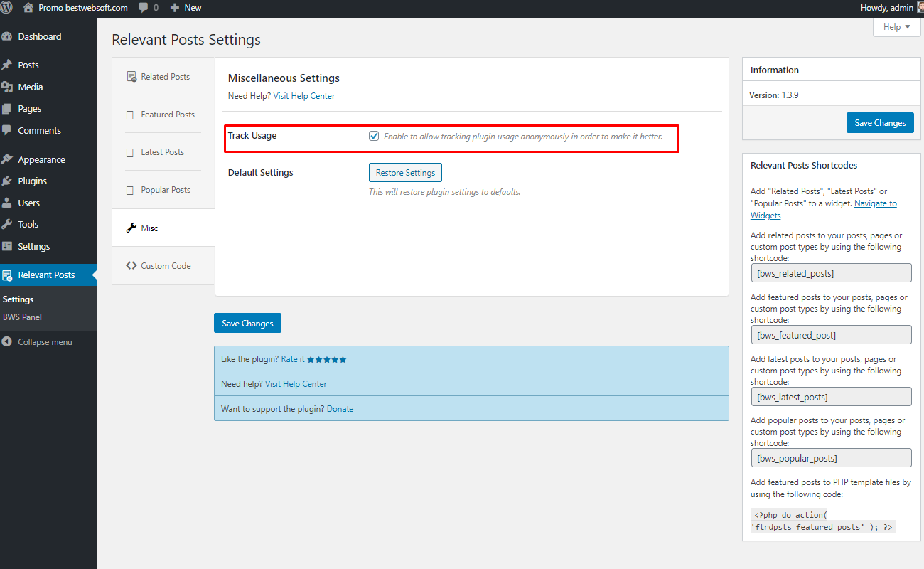Click the [bws_latest_posts] shortcode field

point(831,397)
